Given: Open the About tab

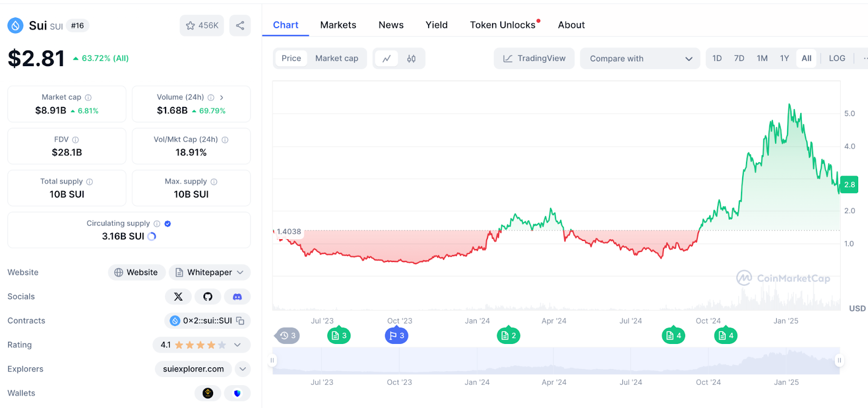Looking at the screenshot, I should (571, 25).
